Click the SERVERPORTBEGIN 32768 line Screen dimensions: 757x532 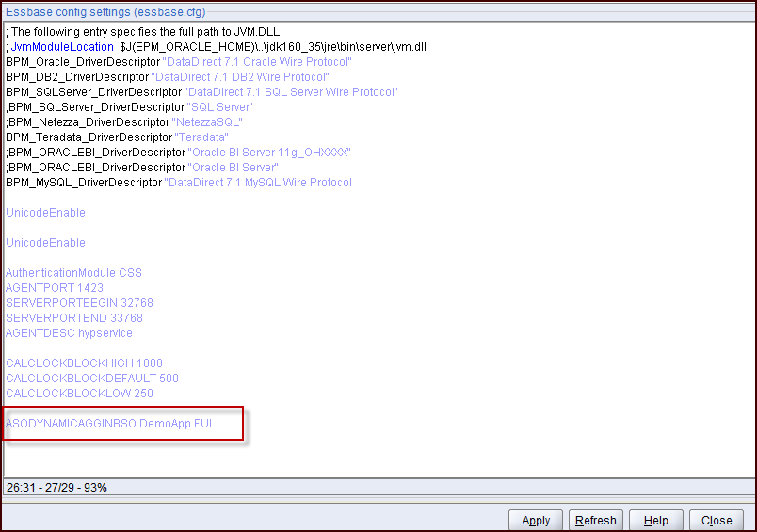click(79, 302)
